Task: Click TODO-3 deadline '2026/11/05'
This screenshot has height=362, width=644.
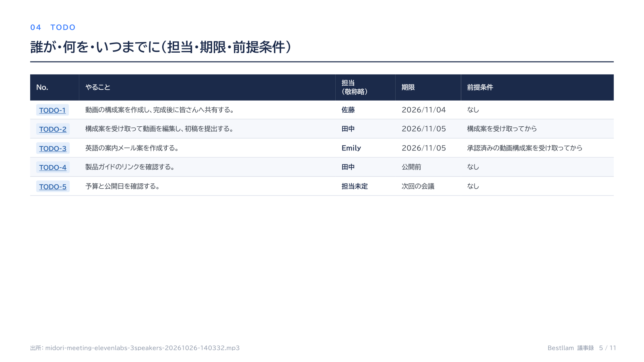Action: (x=424, y=148)
